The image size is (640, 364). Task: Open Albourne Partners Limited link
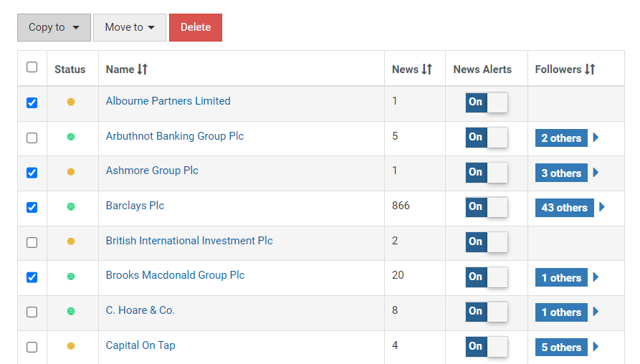pyautogui.click(x=168, y=101)
